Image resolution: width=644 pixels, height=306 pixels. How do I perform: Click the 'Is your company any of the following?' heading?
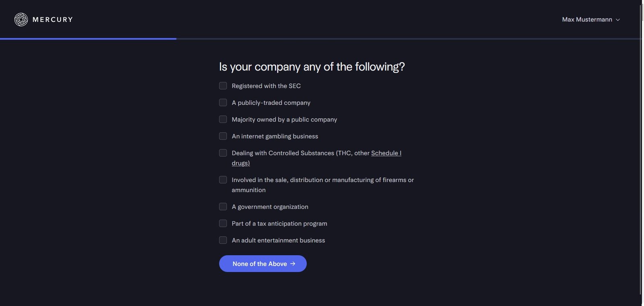pyautogui.click(x=312, y=66)
